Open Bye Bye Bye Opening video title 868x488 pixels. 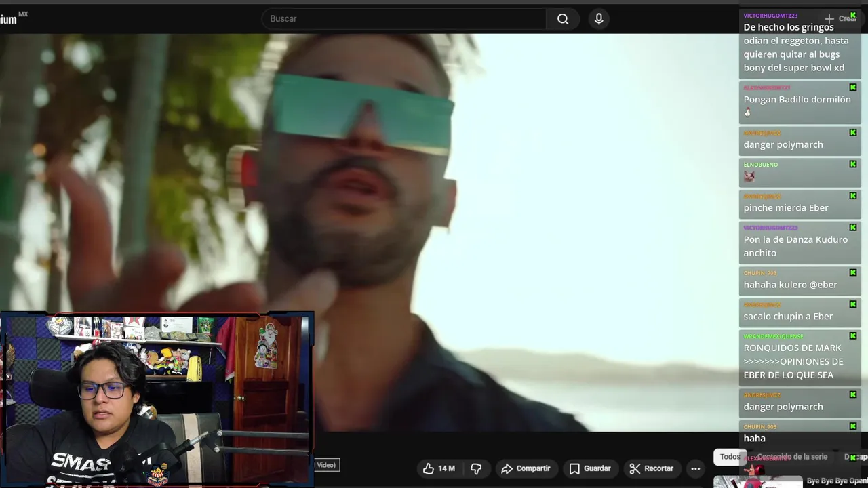click(837, 481)
